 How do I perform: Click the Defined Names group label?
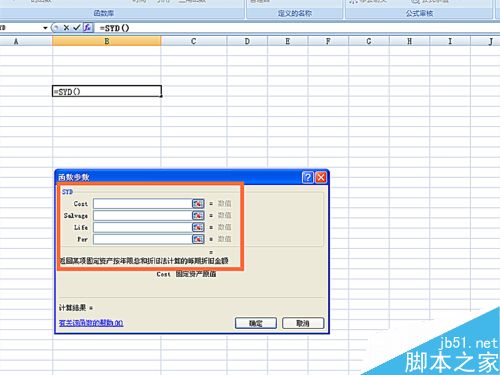click(295, 13)
